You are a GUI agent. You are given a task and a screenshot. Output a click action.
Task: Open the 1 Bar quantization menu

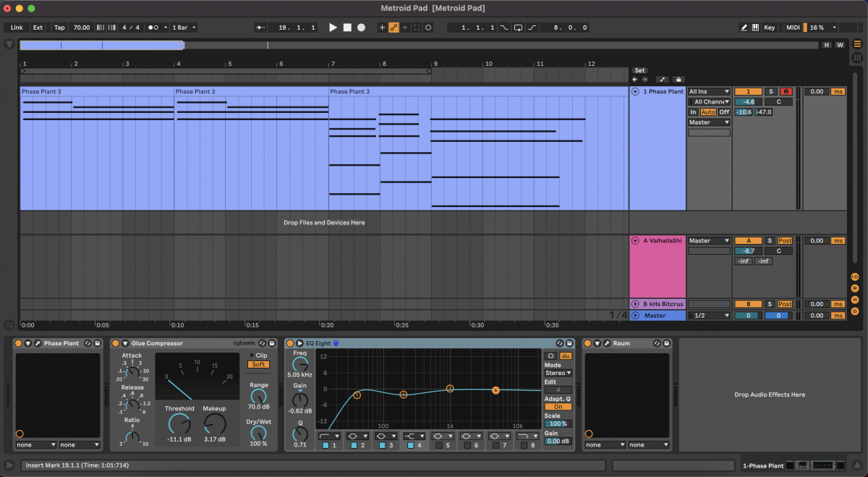pos(184,28)
